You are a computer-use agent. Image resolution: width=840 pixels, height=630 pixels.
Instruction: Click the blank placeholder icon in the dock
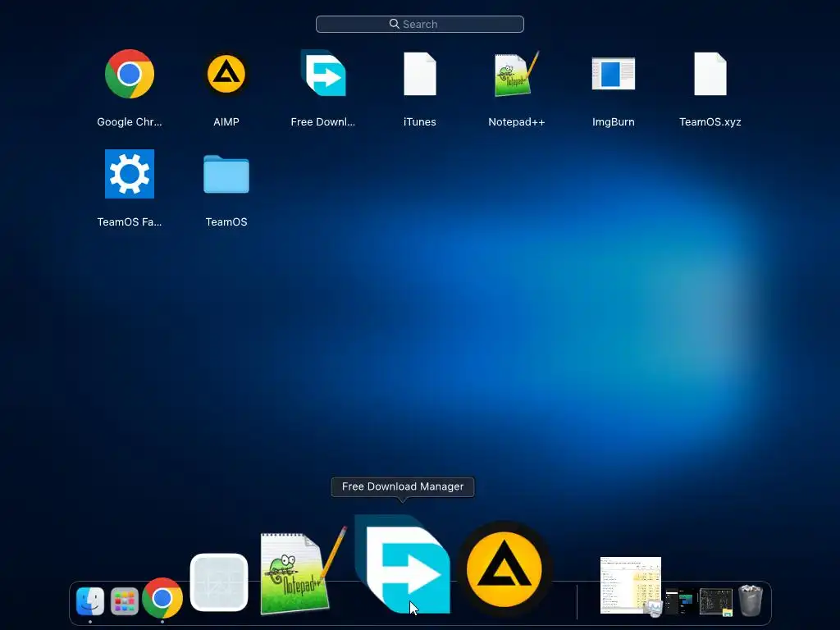219,582
